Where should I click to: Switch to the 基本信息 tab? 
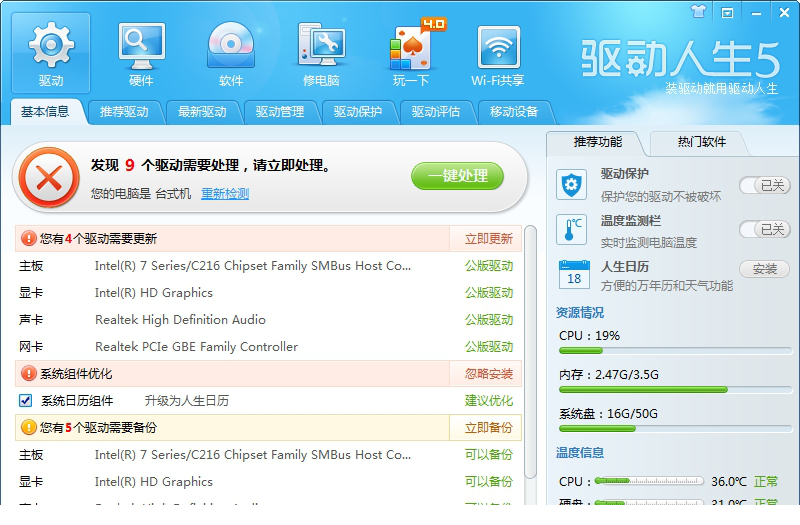pos(45,112)
